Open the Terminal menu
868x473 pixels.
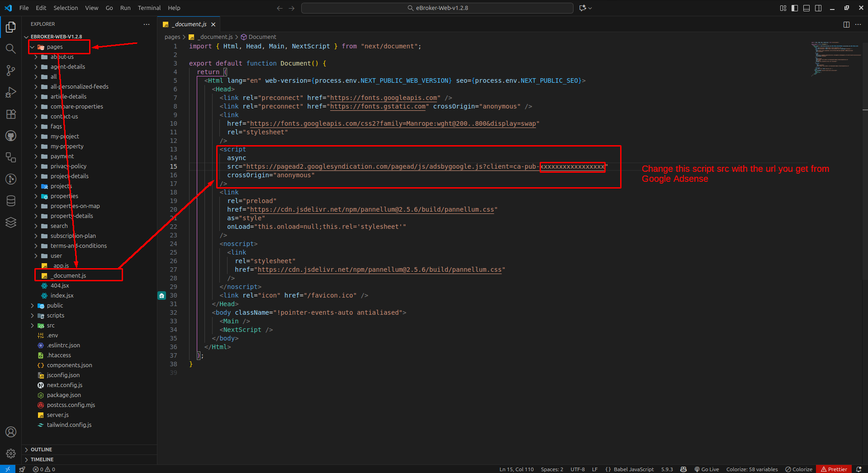[x=149, y=8]
